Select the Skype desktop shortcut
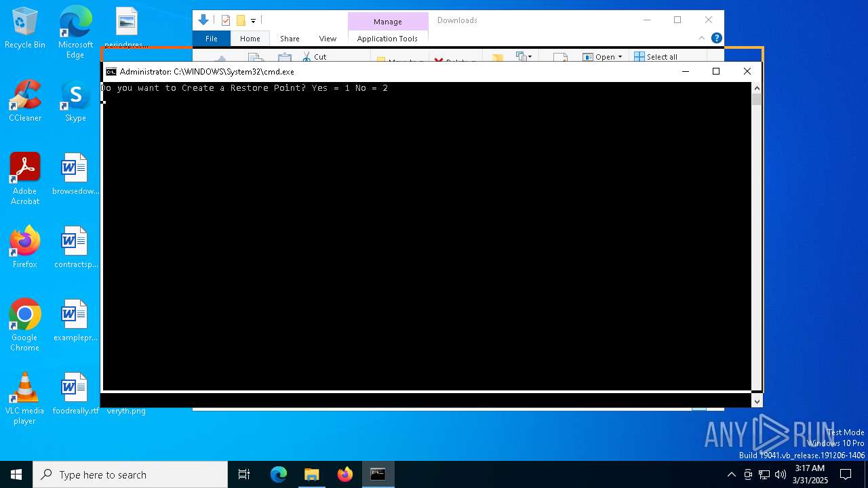 pyautogui.click(x=75, y=101)
